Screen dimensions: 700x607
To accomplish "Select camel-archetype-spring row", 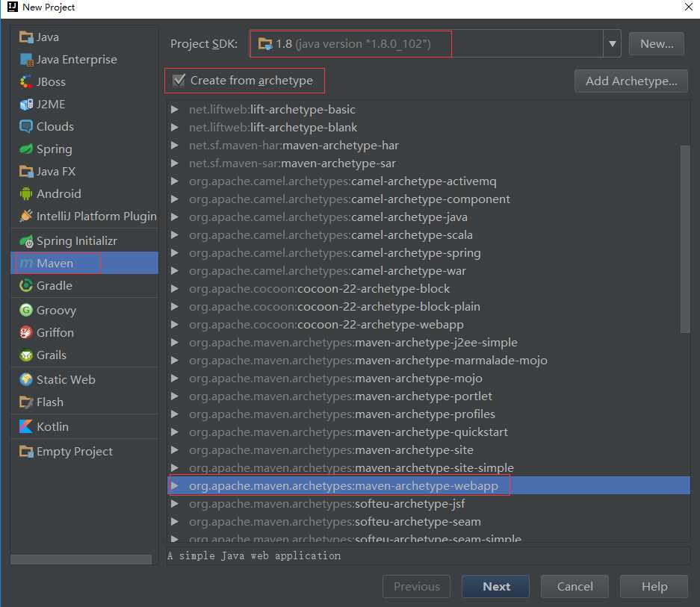I will tap(429, 252).
